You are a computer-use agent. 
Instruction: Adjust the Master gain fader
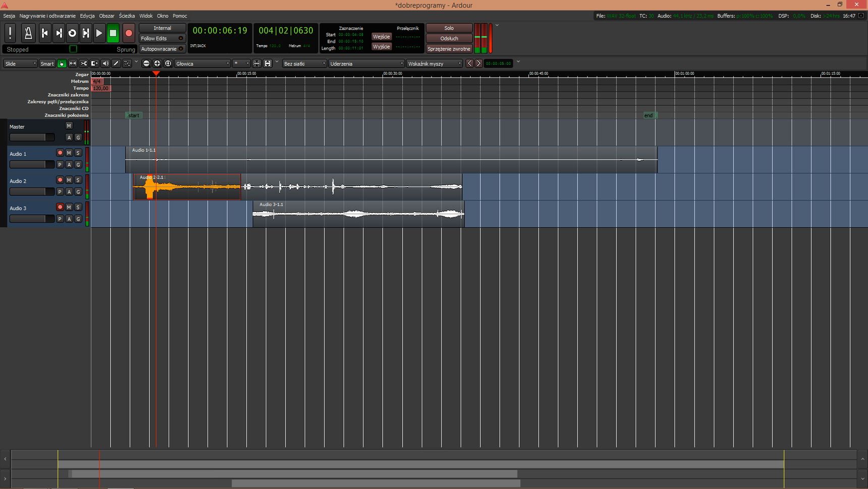[32, 137]
